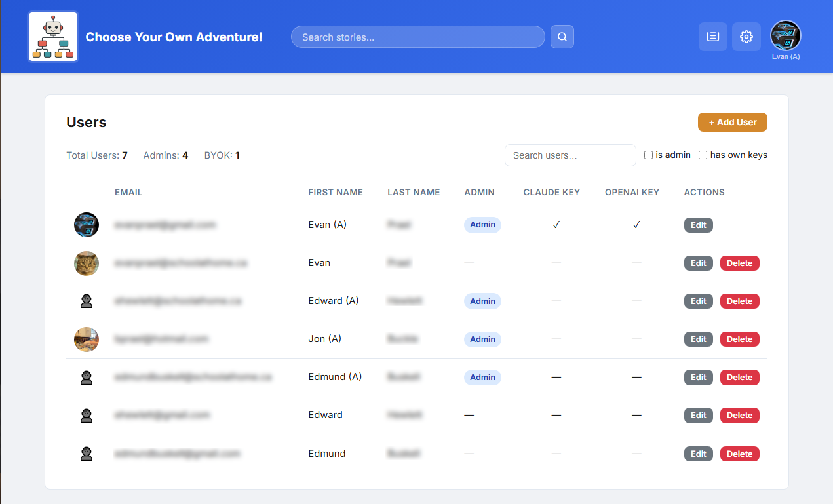
Task: Click the FIRST NAME column header
Action: [x=336, y=192]
